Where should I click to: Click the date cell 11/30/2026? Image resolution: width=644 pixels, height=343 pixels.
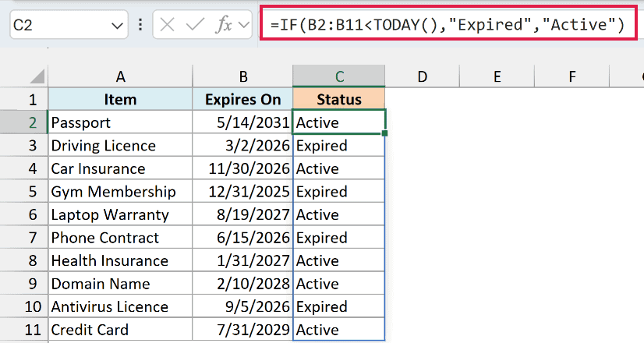pyautogui.click(x=242, y=168)
